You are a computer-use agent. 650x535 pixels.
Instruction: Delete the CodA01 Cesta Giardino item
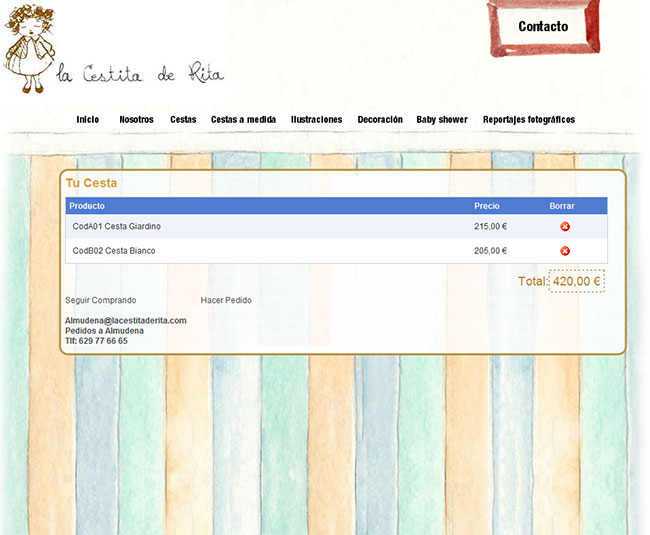point(565,227)
